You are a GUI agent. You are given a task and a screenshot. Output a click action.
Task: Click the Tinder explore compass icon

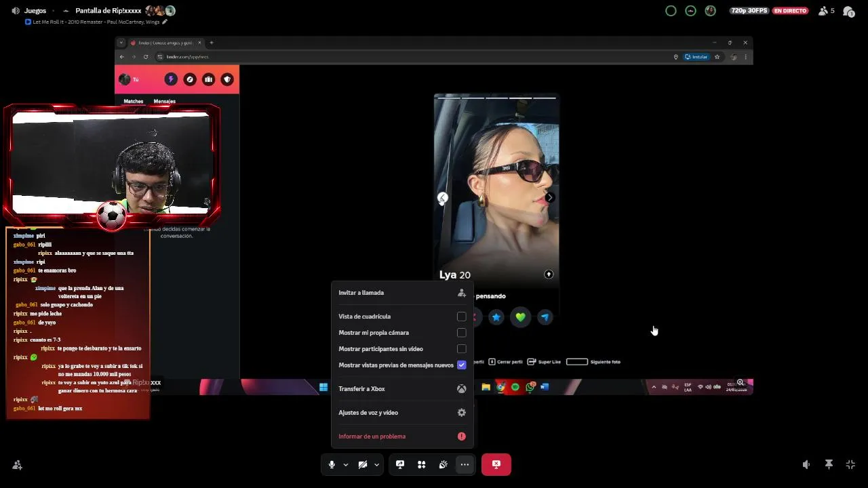coord(190,79)
